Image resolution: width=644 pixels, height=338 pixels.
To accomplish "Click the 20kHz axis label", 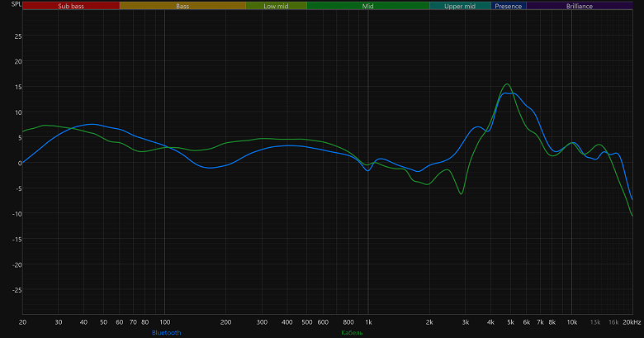I will click(x=632, y=322).
